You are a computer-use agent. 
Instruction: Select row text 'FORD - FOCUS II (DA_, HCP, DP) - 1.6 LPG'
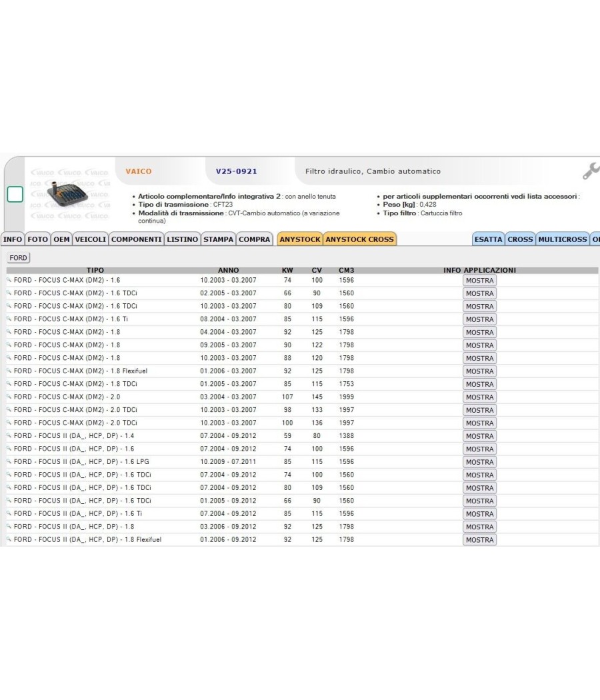click(x=81, y=461)
